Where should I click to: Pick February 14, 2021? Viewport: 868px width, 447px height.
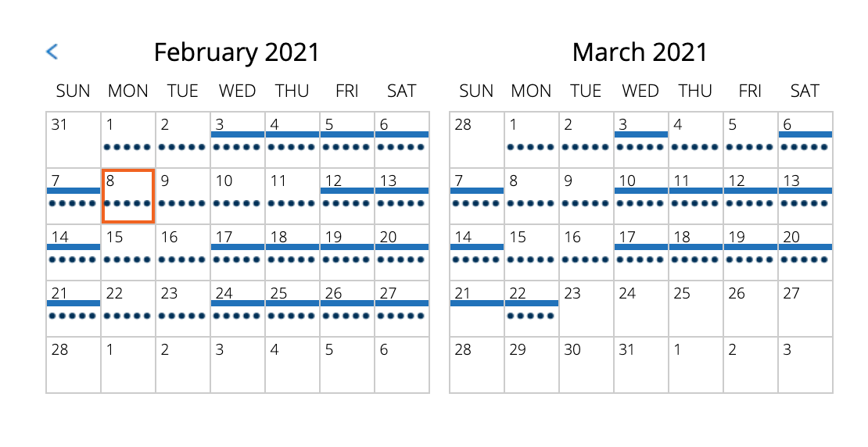(x=74, y=252)
